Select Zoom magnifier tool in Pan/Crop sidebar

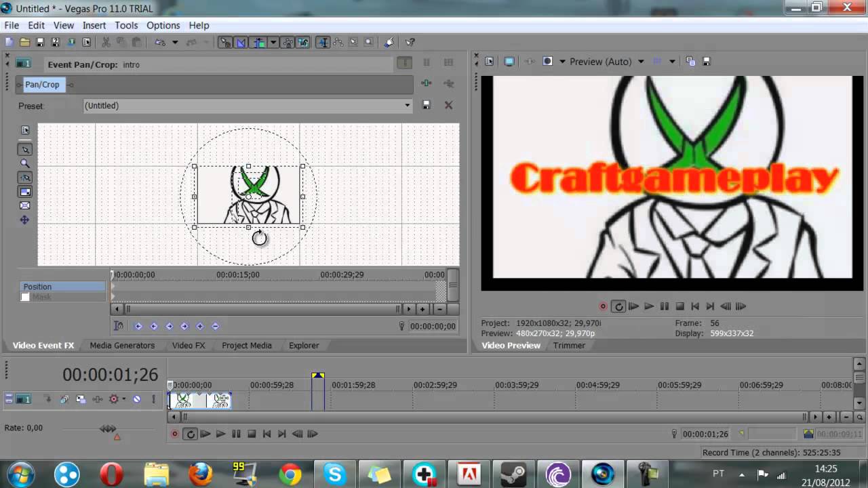pyautogui.click(x=25, y=163)
